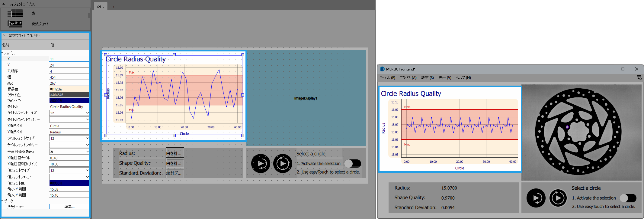Click the log icon at Frontend menu bar right
The height and width of the screenshot is (219, 644).
(x=639, y=78)
